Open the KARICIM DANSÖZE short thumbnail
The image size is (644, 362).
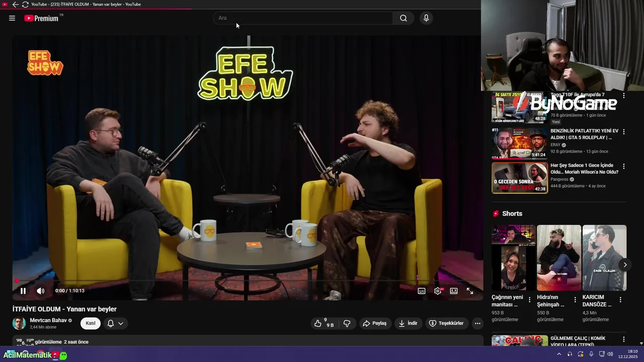[x=604, y=257]
